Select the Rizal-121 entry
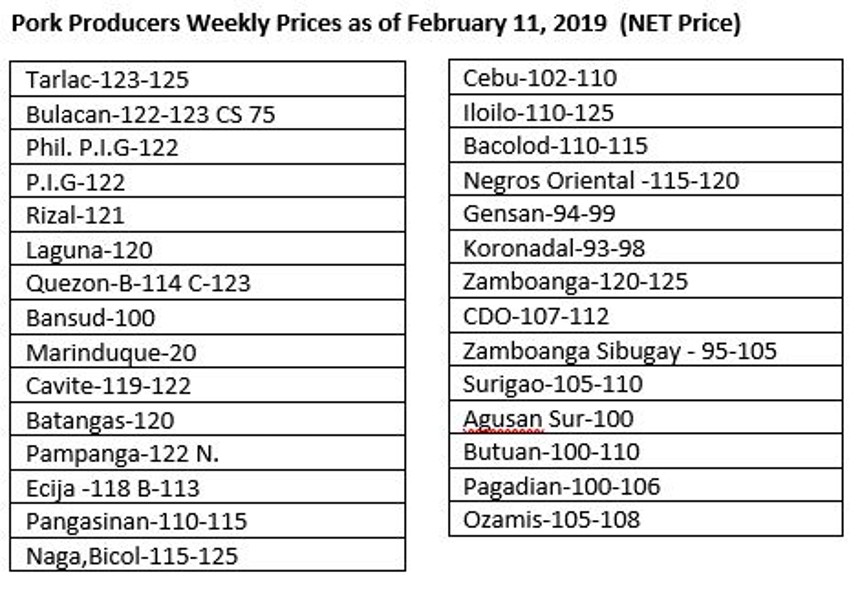The height and width of the screenshot is (590, 860). coord(75,215)
